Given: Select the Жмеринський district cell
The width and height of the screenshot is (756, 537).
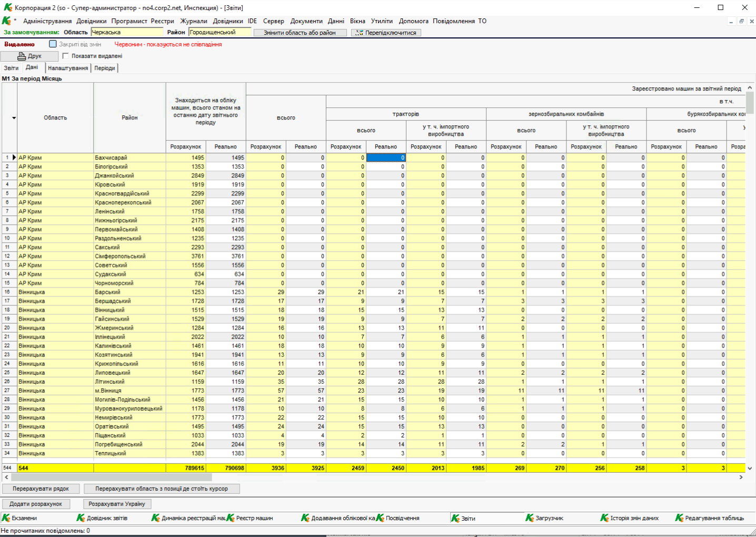Looking at the screenshot, I should point(130,327).
